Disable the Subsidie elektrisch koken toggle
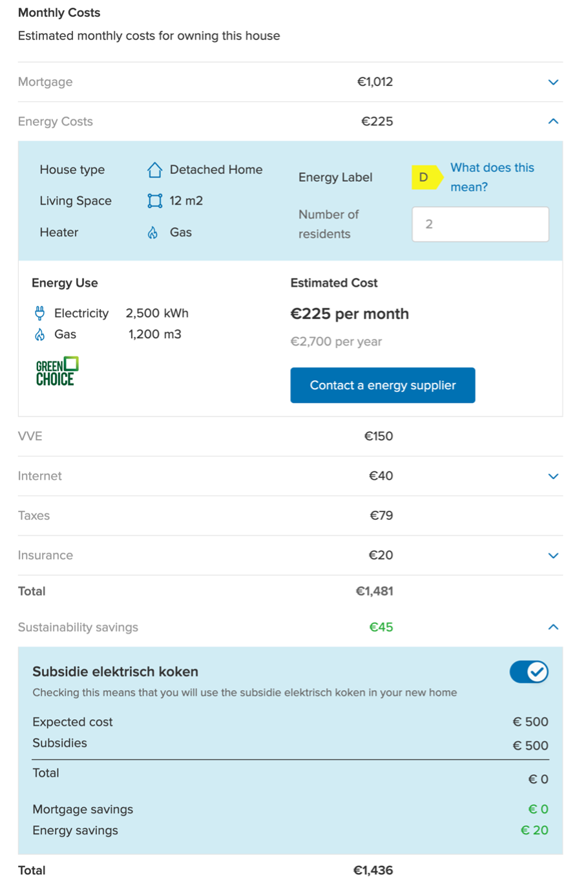The image size is (588, 893). coord(529,672)
